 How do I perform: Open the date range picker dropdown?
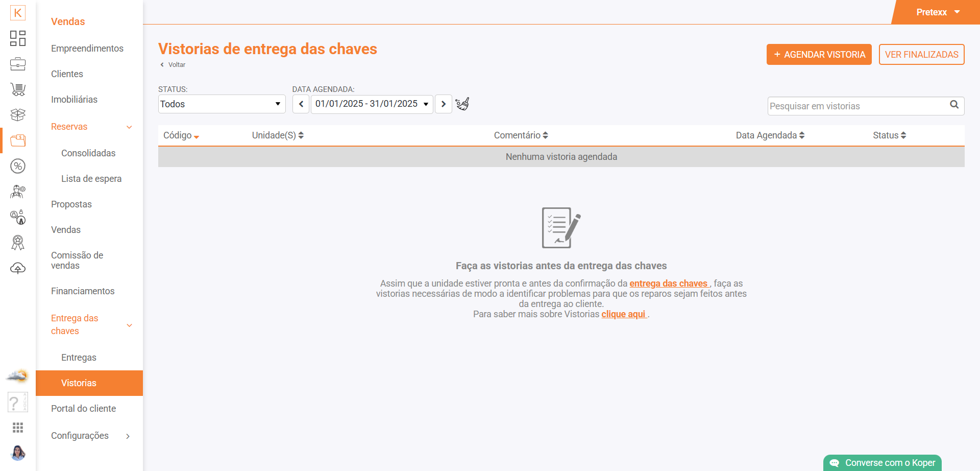(372, 104)
